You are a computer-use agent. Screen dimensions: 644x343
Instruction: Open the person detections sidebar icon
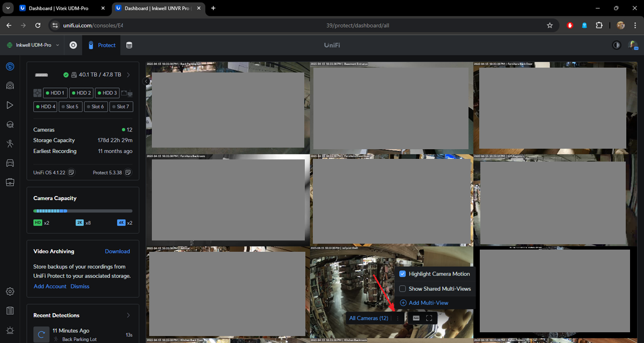[10, 143]
